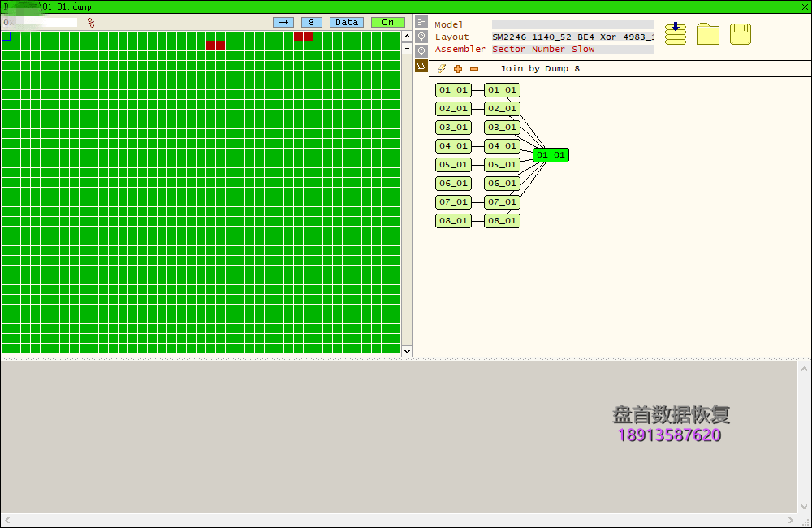
Task: Select left-column node 06_01
Action: [x=454, y=184]
